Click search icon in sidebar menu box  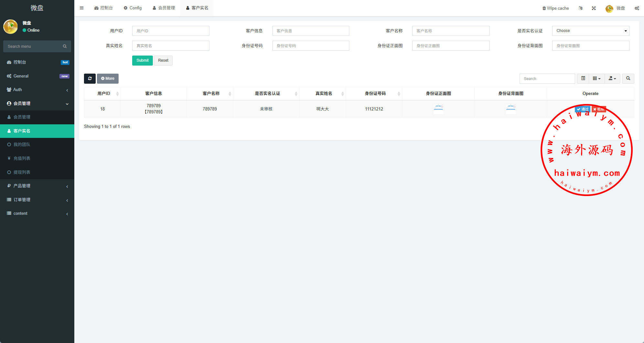point(65,47)
